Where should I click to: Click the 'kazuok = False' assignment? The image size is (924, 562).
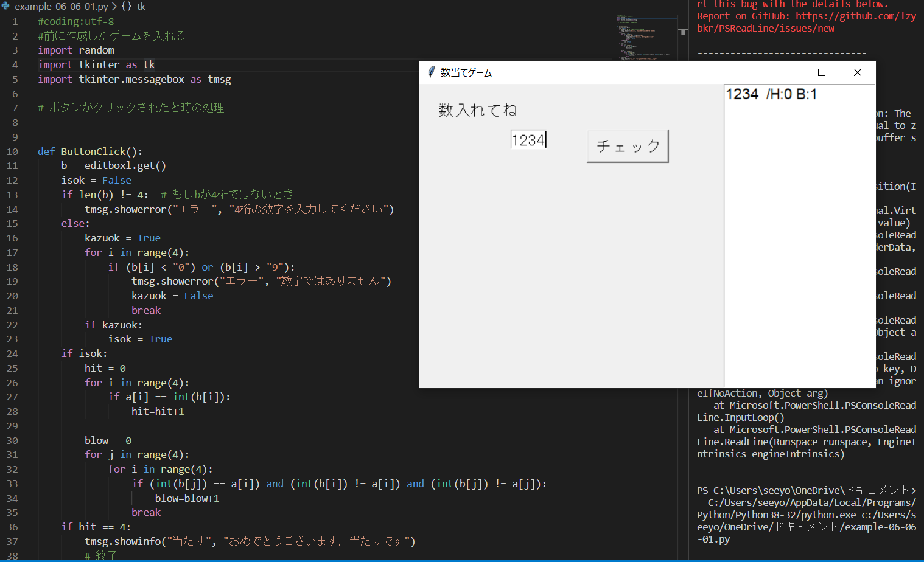pyautogui.click(x=172, y=296)
